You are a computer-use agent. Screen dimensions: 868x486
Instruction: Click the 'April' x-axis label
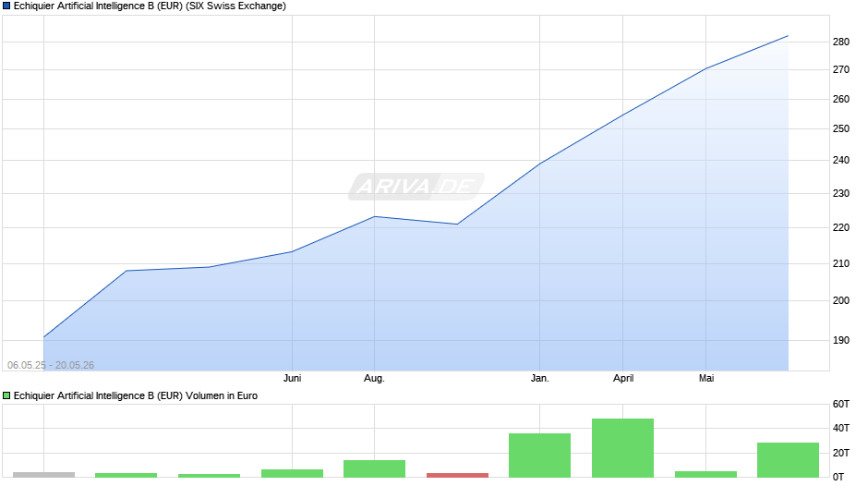click(623, 378)
